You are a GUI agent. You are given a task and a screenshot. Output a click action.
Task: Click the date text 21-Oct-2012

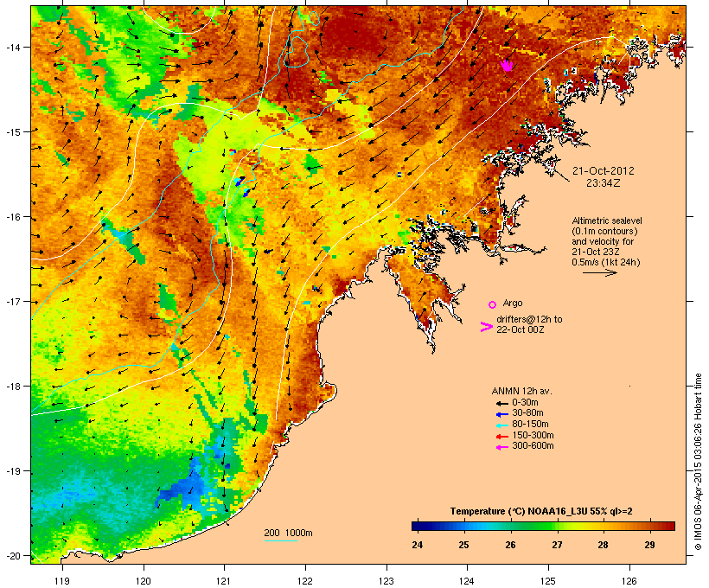(604, 171)
